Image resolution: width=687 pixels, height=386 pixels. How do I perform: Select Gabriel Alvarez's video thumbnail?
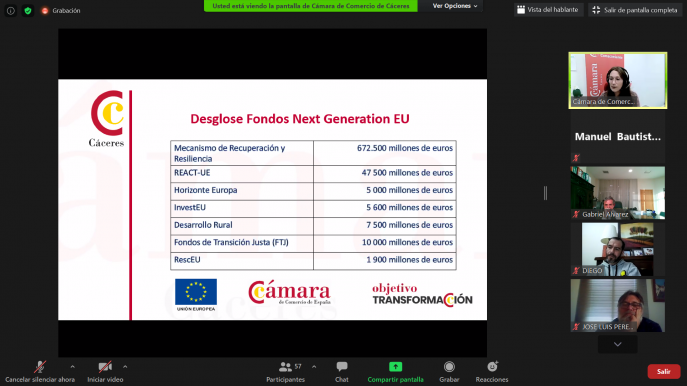click(617, 192)
